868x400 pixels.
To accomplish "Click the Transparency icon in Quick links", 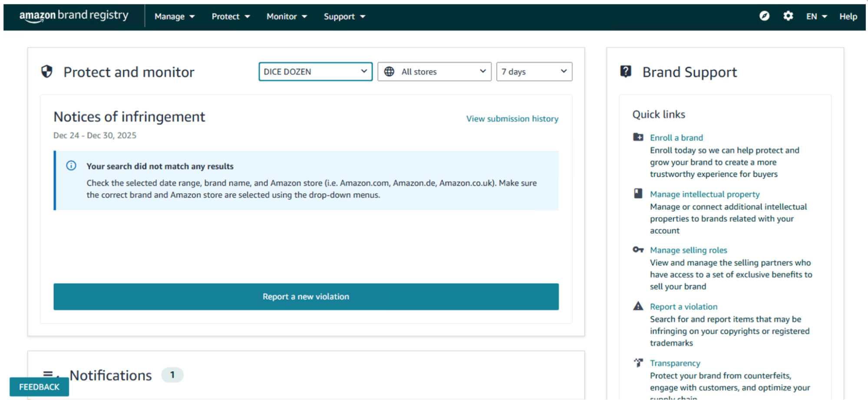I will click(638, 363).
